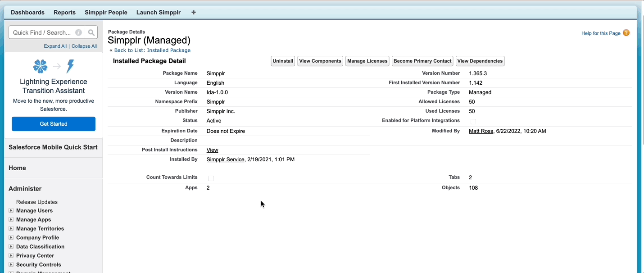Click the Language value English
The height and width of the screenshot is (273, 644).
point(215,83)
